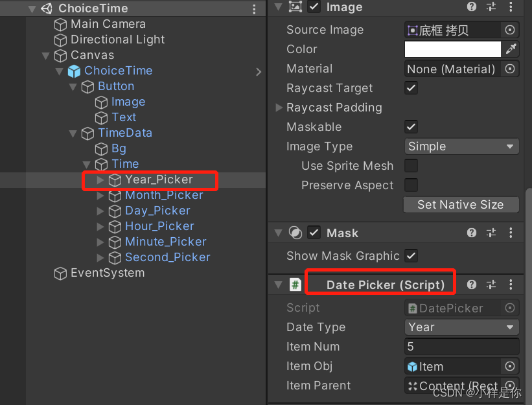Click the help icon on the Image component
The image size is (532, 405).
(471, 6)
